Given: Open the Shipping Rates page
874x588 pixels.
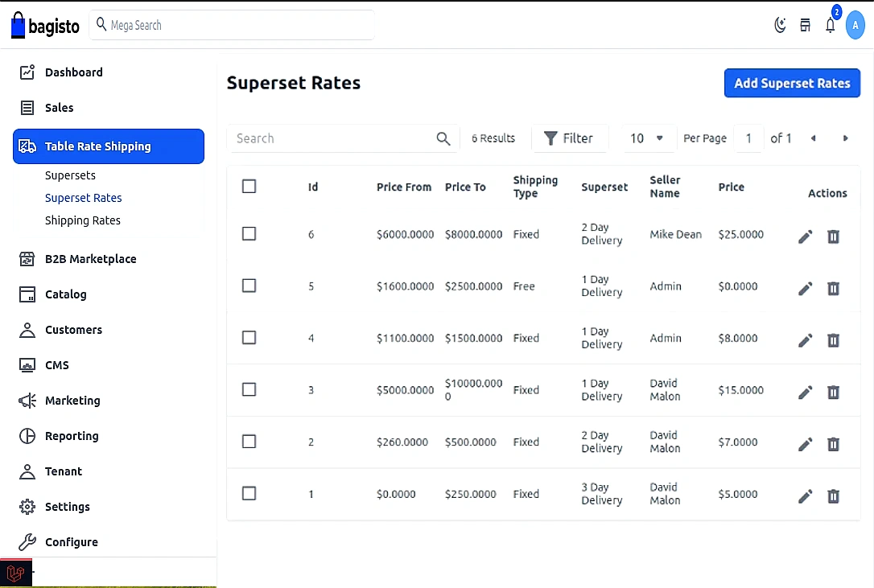Looking at the screenshot, I should point(83,220).
